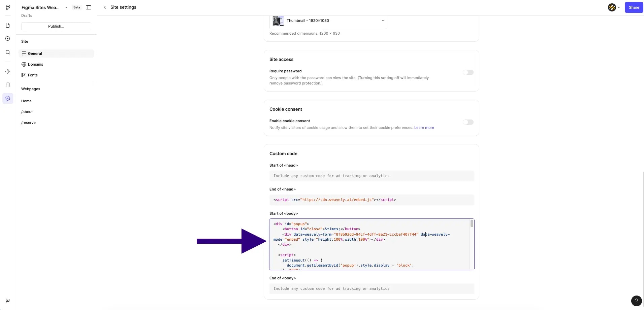Image resolution: width=644 pixels, height=310 pixels.
Task: Expand the Figma Sites project name dropdown
Action: tap(66, 7)
